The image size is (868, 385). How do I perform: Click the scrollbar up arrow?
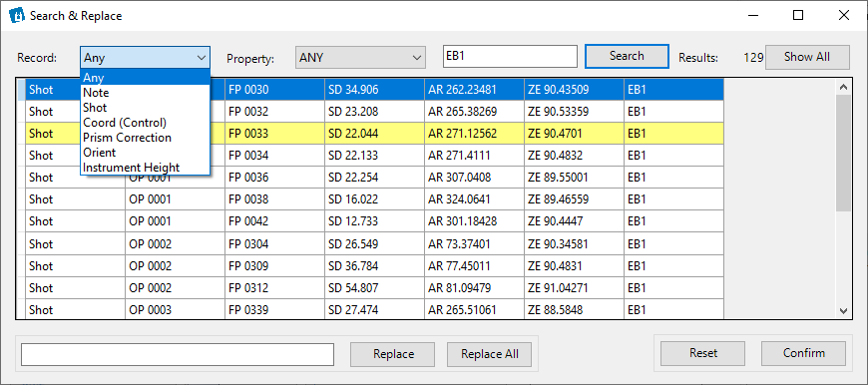click(843, 87)
